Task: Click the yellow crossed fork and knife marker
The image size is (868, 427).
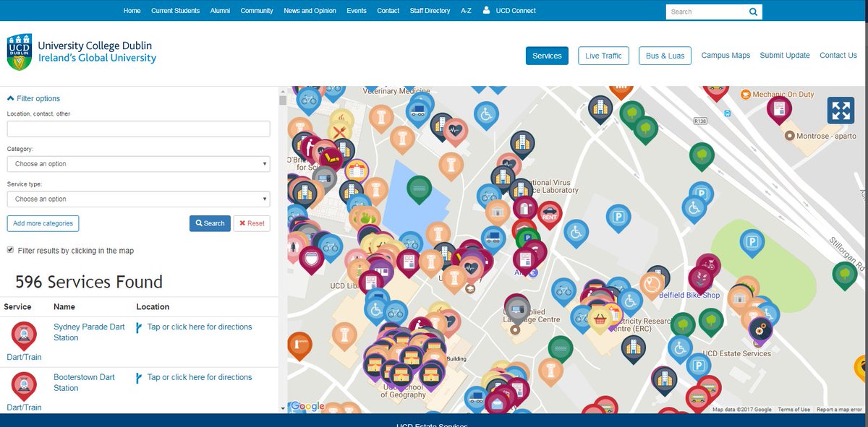Action: pyautogui.click(x=340, y=132)
